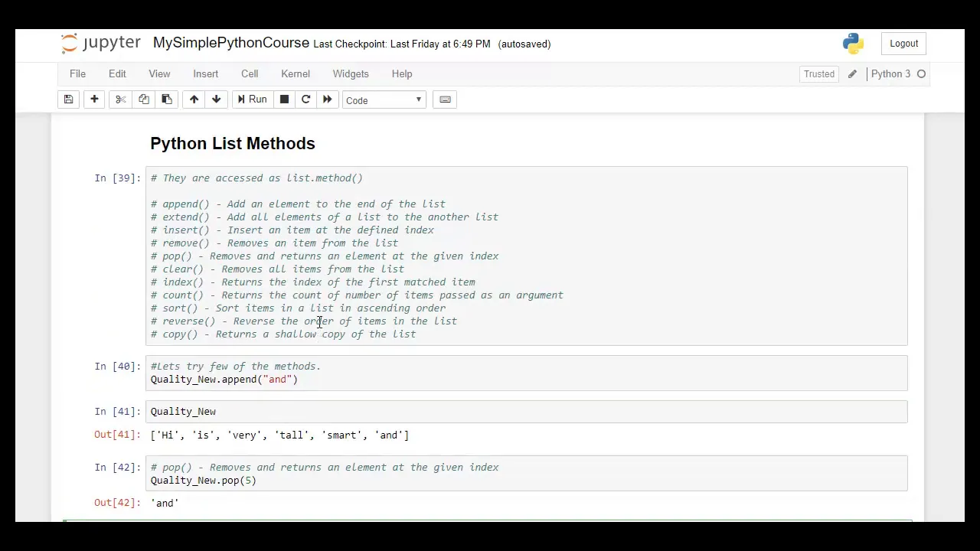Screen dimensions: 980x551
Task: Copy selected cells icon
Action: [x=143, y=99]
